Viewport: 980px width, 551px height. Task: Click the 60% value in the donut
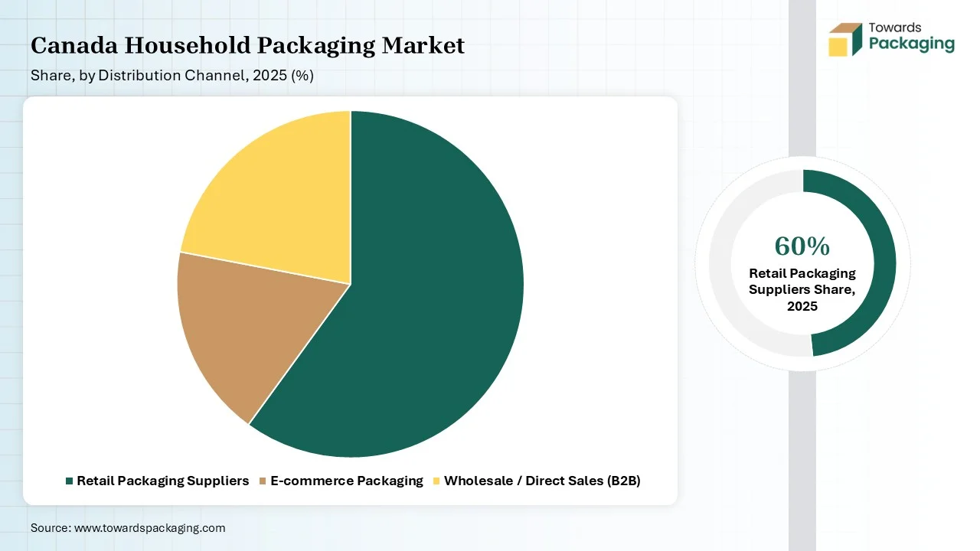click(802, 246)
